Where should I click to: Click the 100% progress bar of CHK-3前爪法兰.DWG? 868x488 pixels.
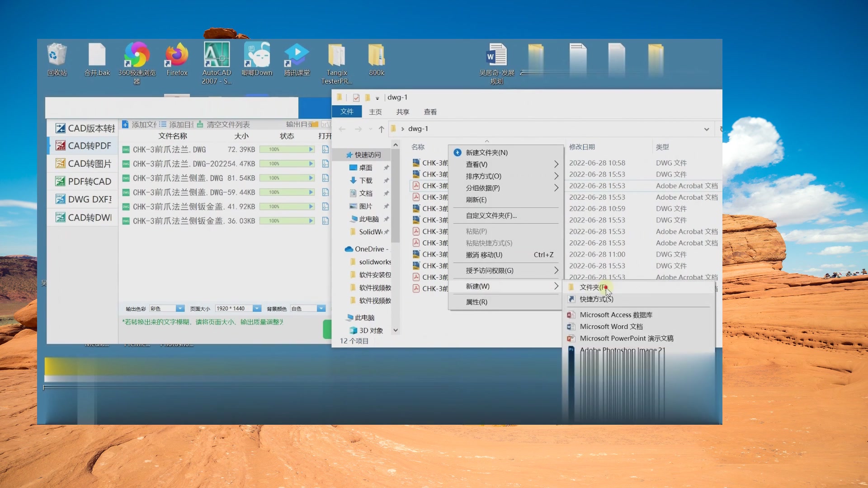[x=286, y=149]
